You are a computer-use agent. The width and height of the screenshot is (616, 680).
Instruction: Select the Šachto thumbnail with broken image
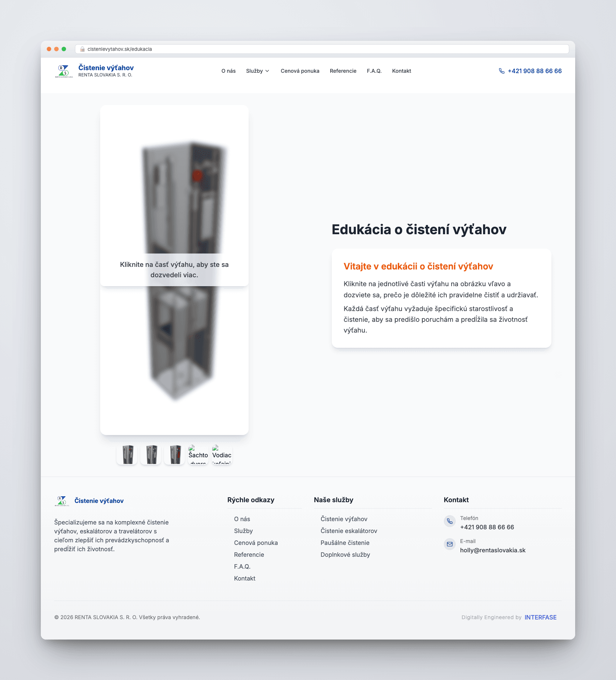click(x=198, y=454)
